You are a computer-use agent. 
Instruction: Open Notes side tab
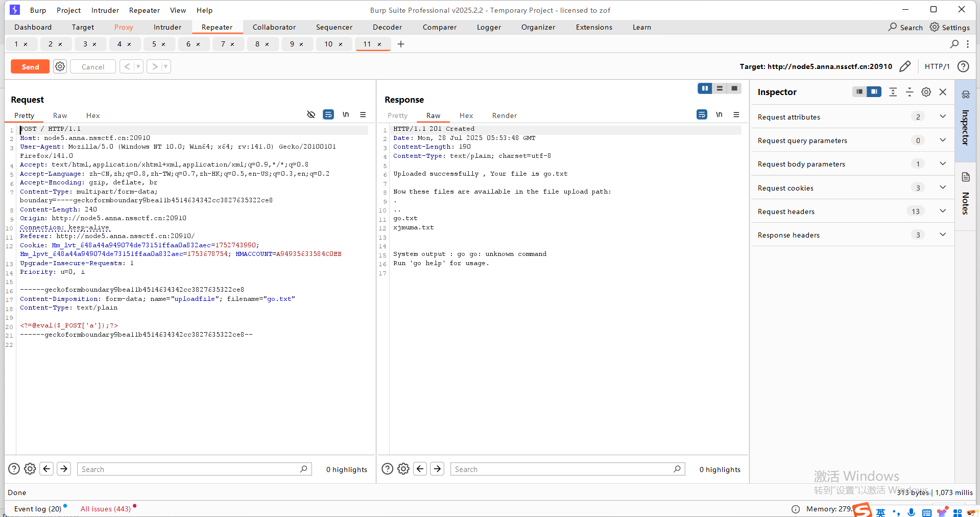(965, 197)
